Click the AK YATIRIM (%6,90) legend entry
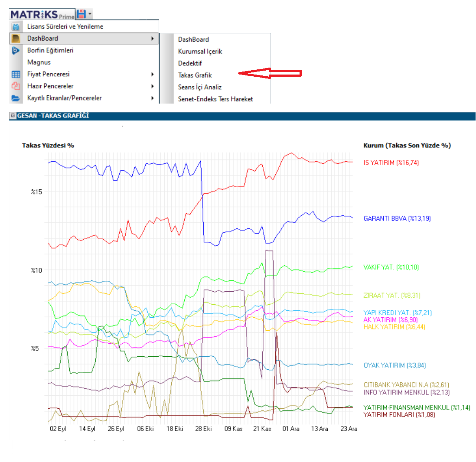Image resolution: width=476 pixels, height=462 pixels. pyautogui.click(x=391, y=320)
